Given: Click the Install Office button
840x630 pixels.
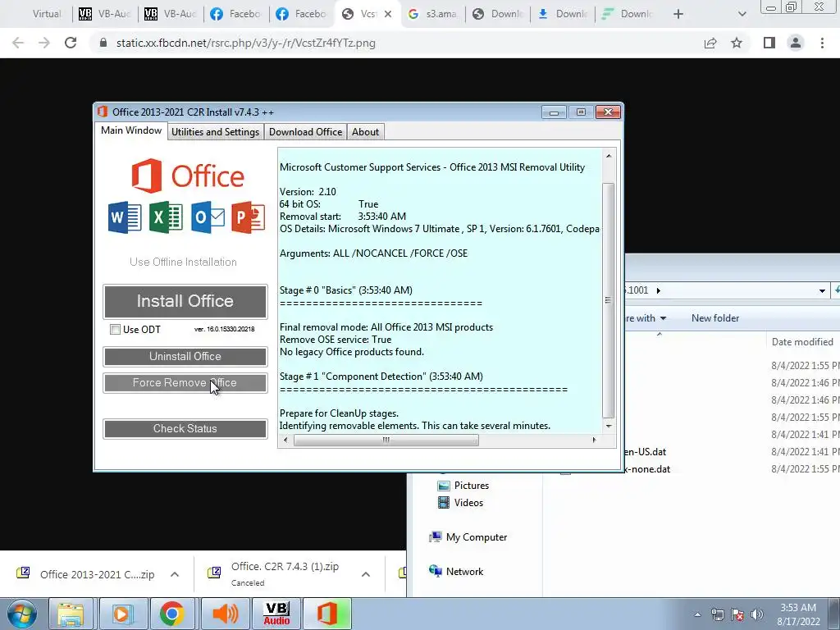Looking at the screenshot, I should coord(185,301).
